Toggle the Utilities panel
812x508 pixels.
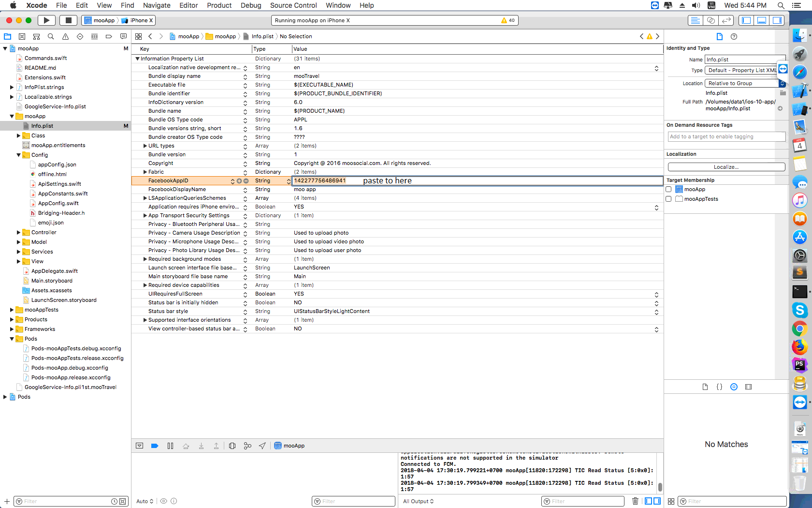coord(777,20)
